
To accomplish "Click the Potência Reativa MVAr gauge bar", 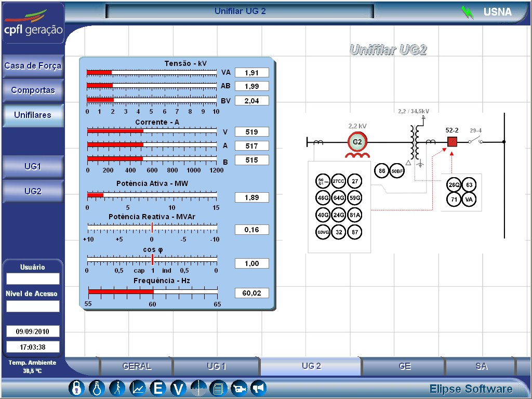I will [152, 227].
